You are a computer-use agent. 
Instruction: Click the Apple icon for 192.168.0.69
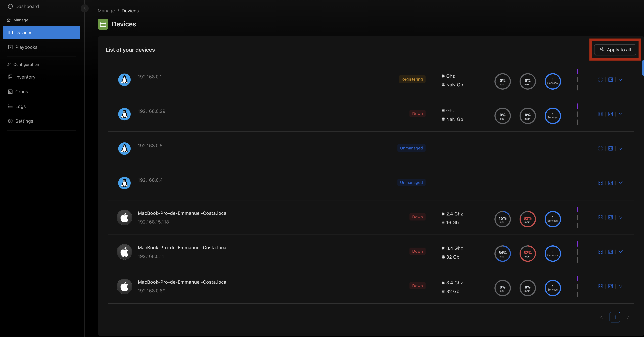(x=124, y=286)
